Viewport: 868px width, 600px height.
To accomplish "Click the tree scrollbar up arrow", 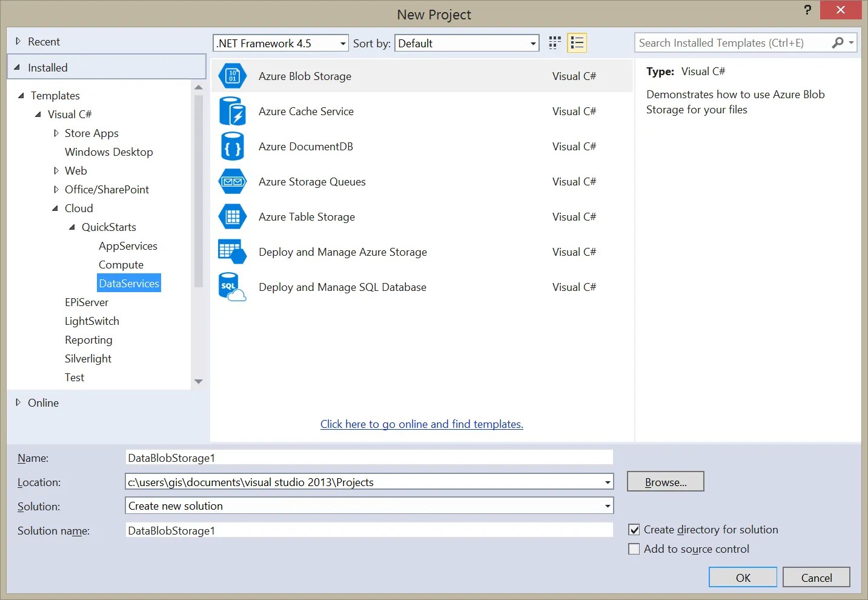I will [199, 88].
